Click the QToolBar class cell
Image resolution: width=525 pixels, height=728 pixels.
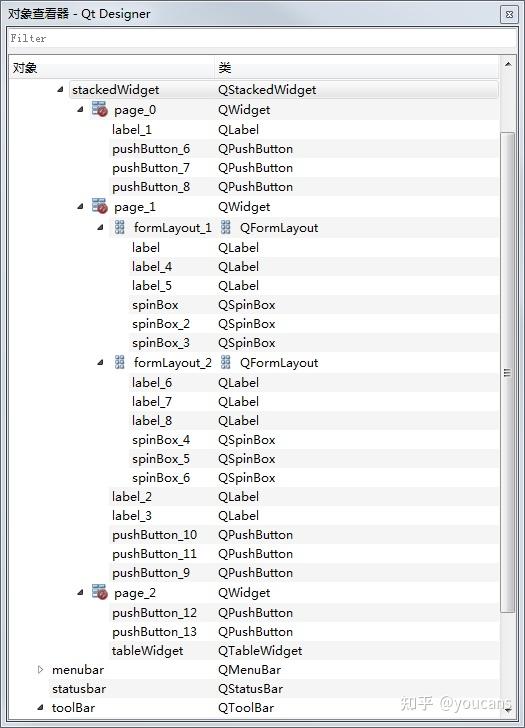(246, 708)
